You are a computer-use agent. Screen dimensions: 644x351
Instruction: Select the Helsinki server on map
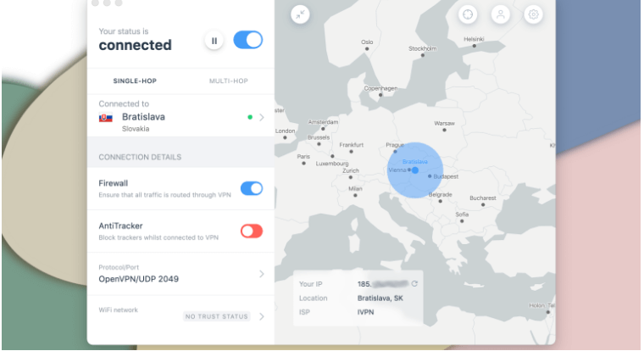tap(474, 46)
